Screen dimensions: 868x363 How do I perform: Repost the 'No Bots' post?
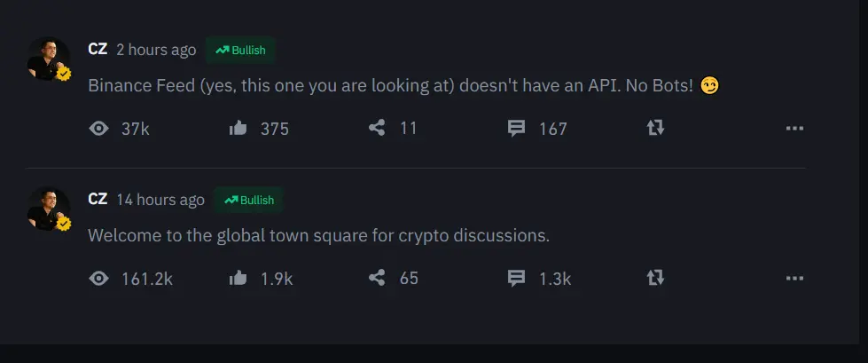[x=655, y=129]
